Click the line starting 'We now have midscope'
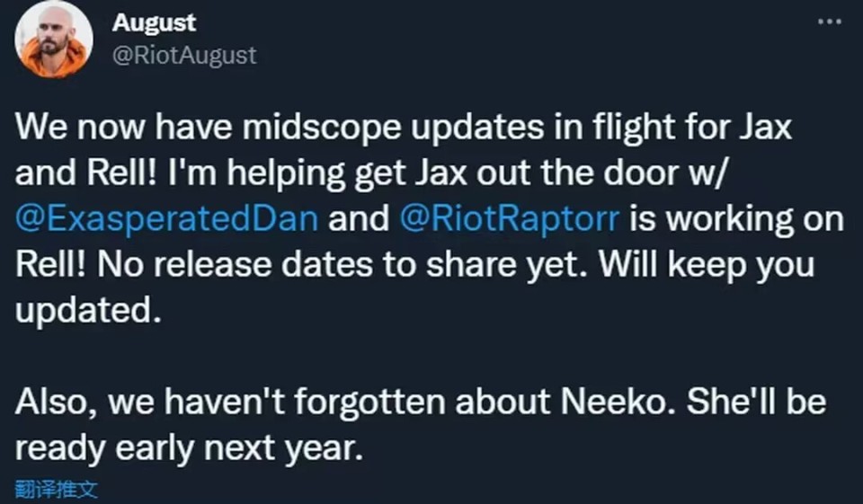This screenshot has width=863, height=504. (405, 127)
